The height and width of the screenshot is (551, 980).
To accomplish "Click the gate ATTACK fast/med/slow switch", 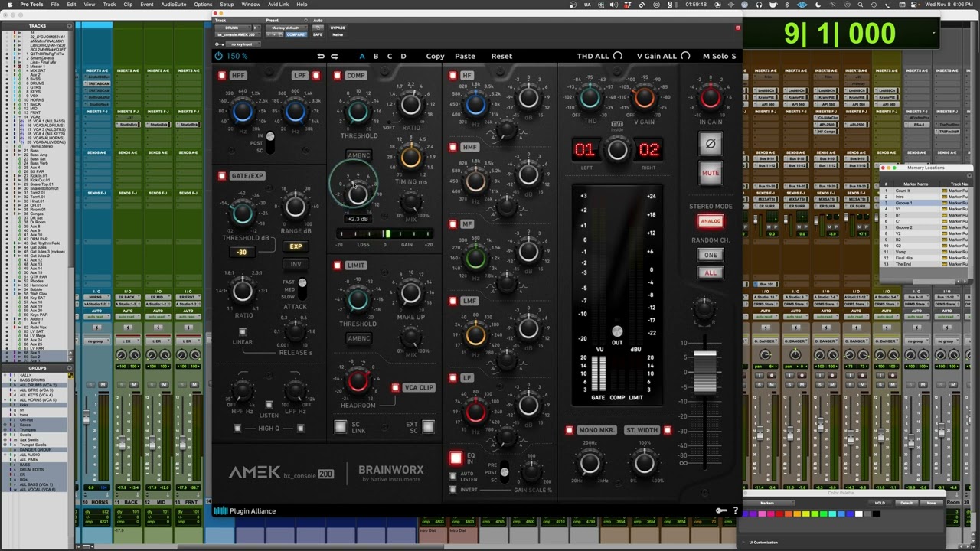I will [302, 288].
